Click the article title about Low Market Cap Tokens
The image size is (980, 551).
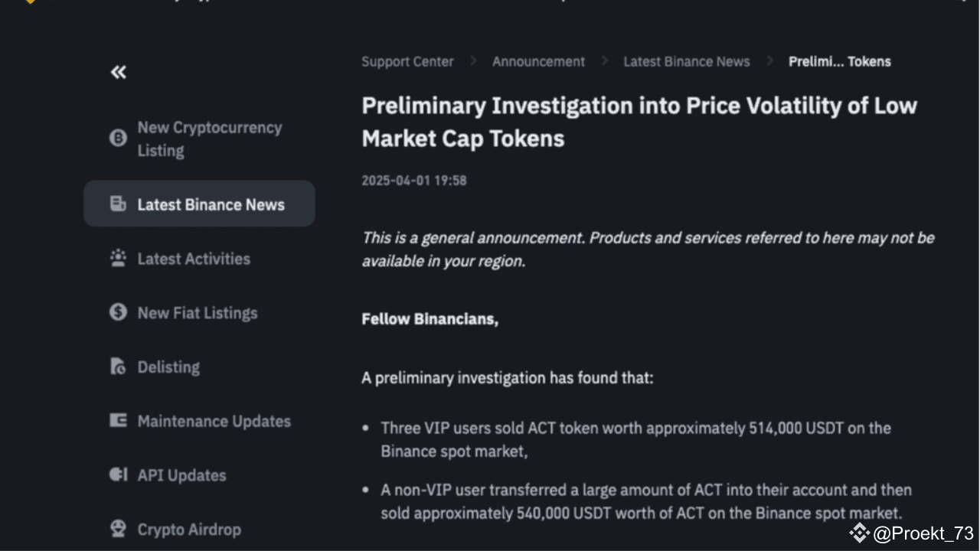pos(639,121)
